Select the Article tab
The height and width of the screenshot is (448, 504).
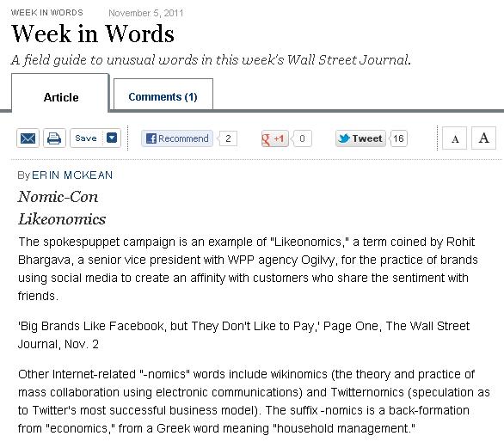pyautogui.click(x=61, y=97)
